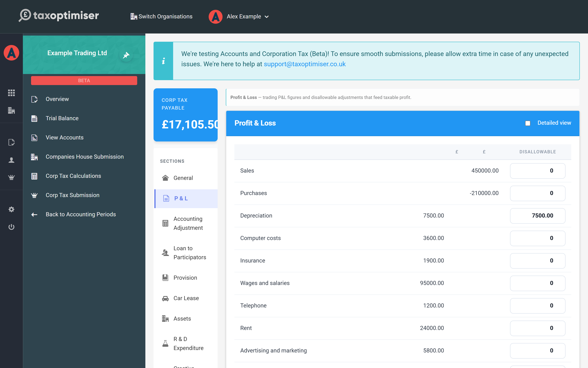Click the user profile icon in left rail
This screenshot has width=588, height=368.
click(x=11, y=160)
